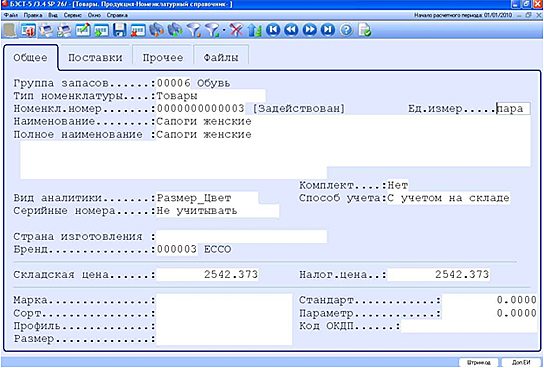Go to the first record button
This screenshot has width=544, height=368.
point(273,30)
